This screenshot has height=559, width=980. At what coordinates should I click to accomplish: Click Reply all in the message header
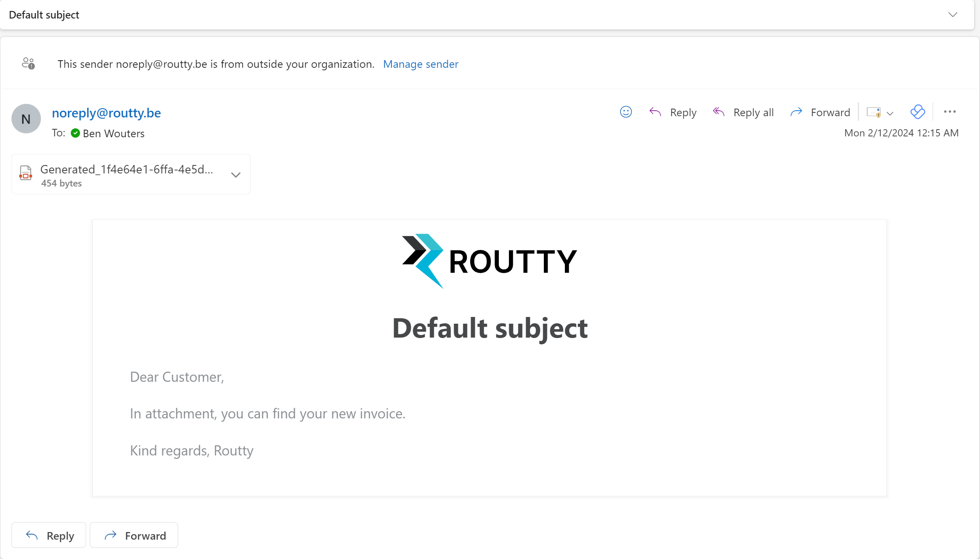point(743,112)
